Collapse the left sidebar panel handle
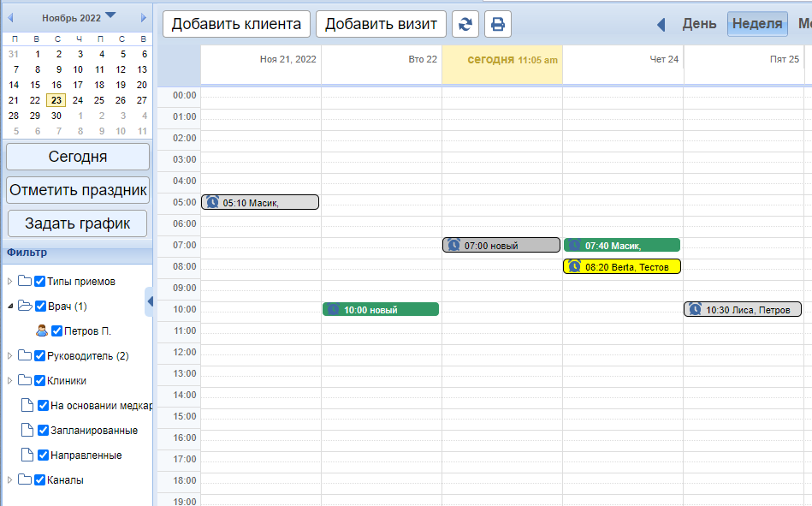812x506 pixels. pos(150,301)
